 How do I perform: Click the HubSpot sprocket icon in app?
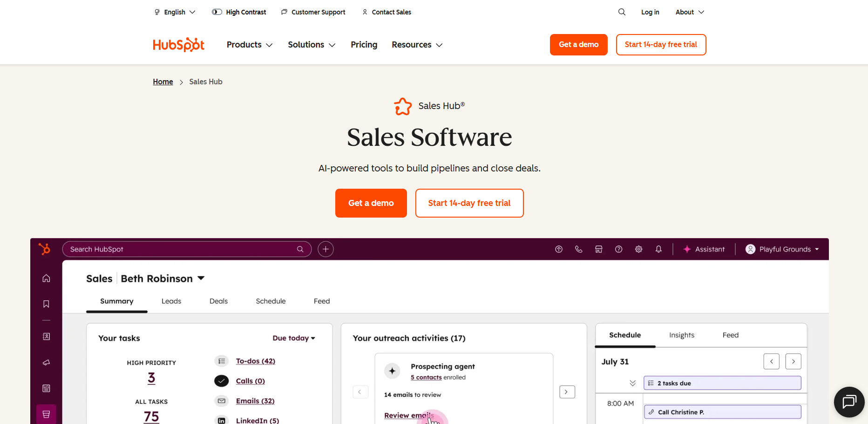45,249
